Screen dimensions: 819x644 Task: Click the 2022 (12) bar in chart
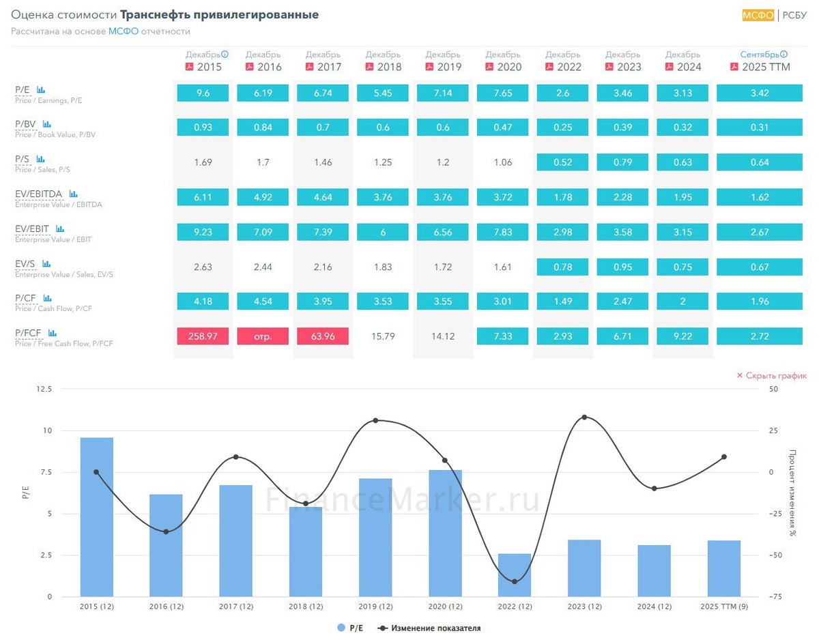pos(515,575)
